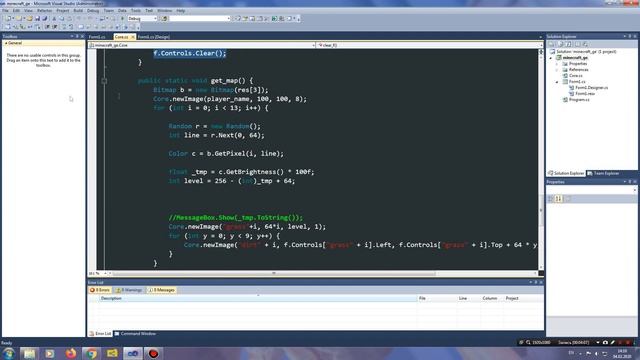Viewport: 640px width, 360px height.
Task: Launch Firefox from the taskbar
Action: tap(71, 353)
